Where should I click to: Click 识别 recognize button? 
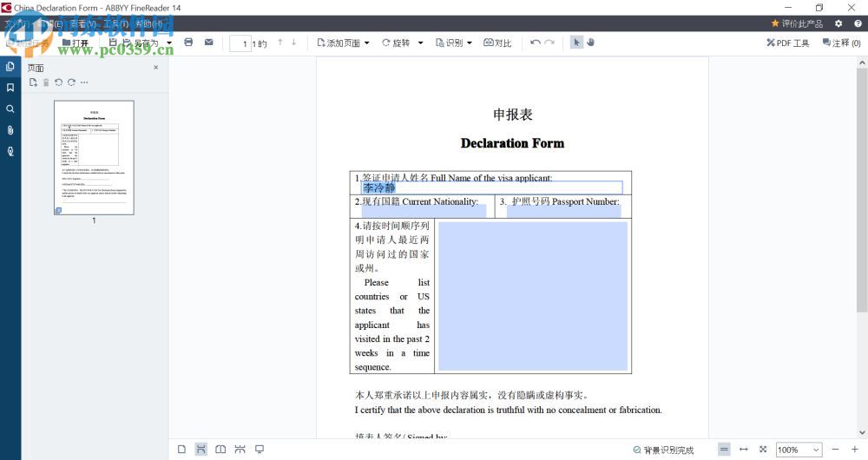[x=449, y=43]
